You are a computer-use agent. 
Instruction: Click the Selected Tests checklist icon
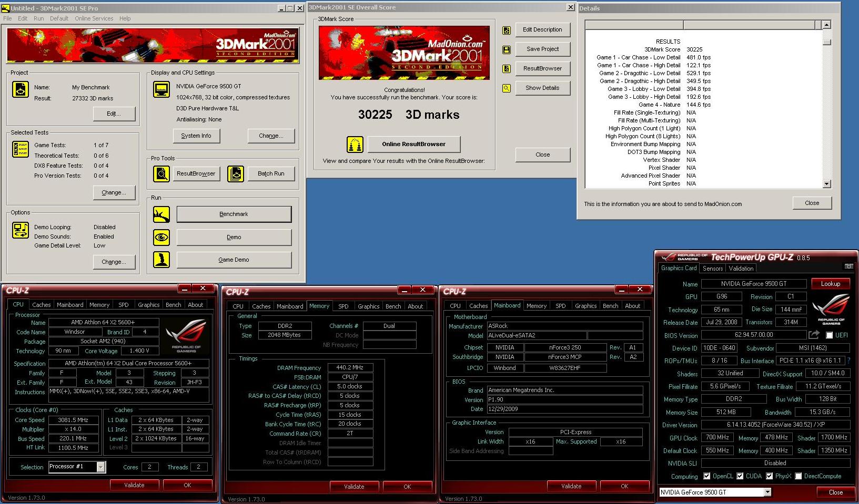coord(21,149)
